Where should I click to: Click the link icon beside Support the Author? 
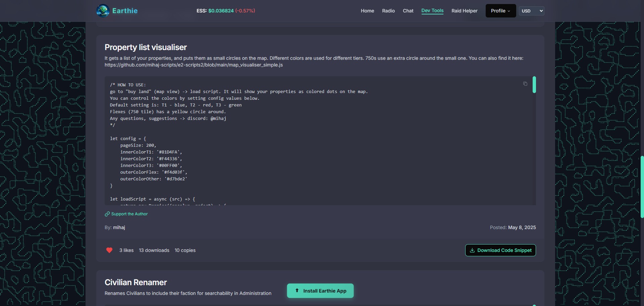[x=107, y=214]
